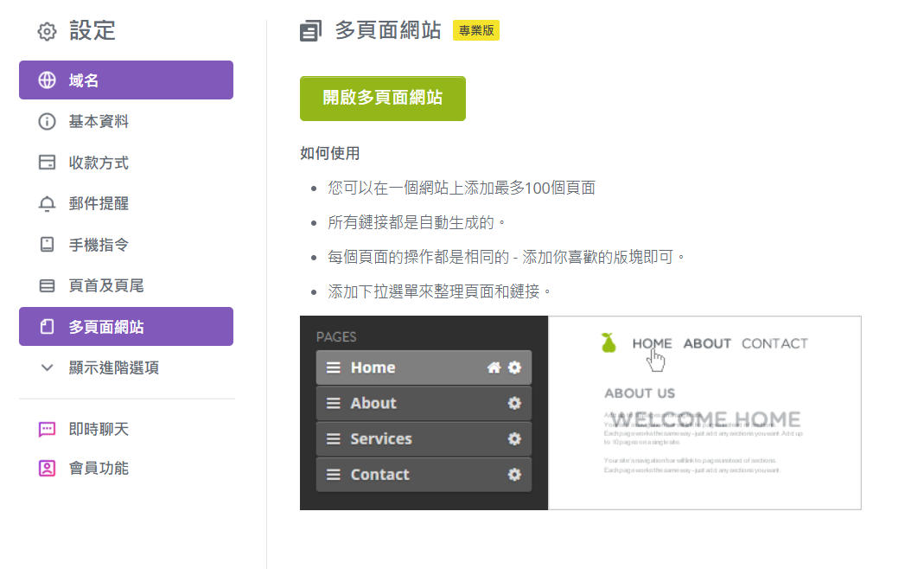Click the 顯示進階選項 label

click(x=114, y=368)
